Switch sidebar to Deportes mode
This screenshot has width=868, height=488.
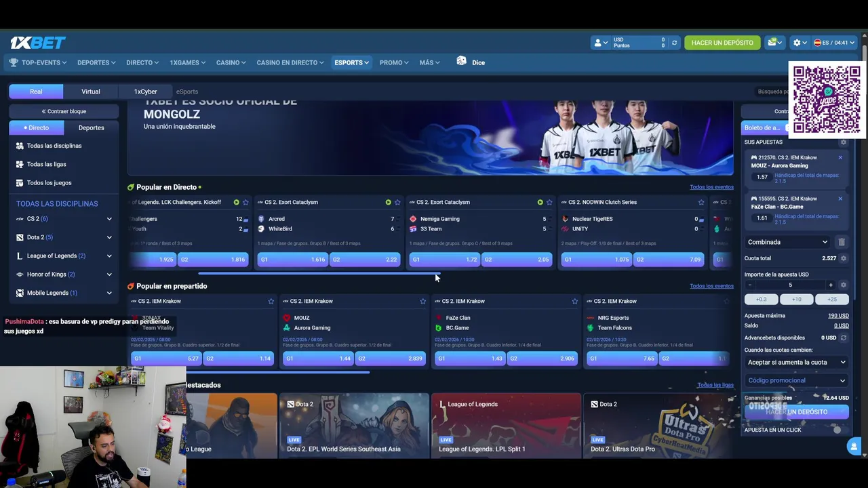91,127
